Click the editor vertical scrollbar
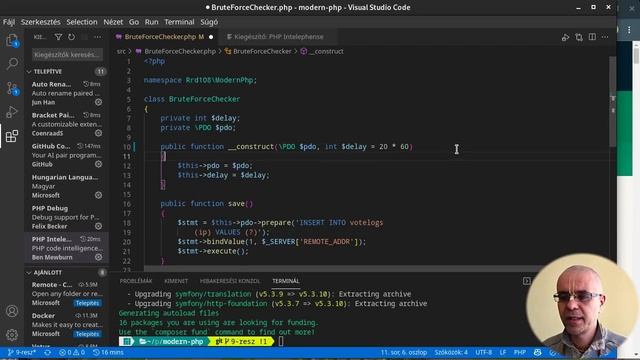This screenshot has height=360, width=640. 613,102
